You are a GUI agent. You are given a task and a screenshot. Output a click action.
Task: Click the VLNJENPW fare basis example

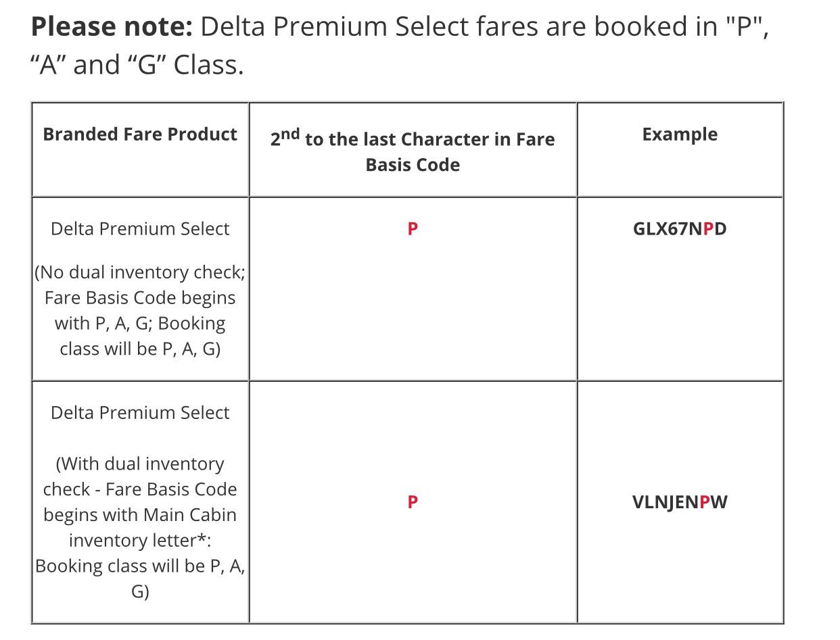(x=680, y=501)
